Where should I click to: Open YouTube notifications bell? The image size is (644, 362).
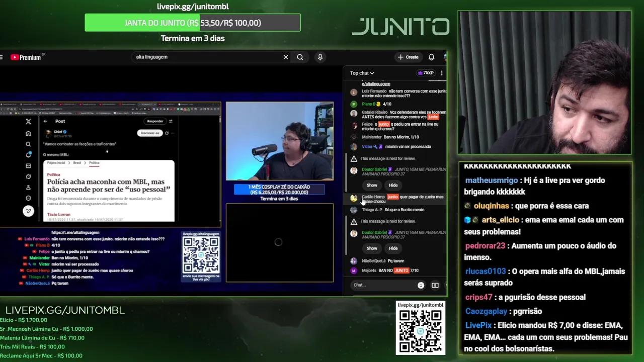point(431,57)
